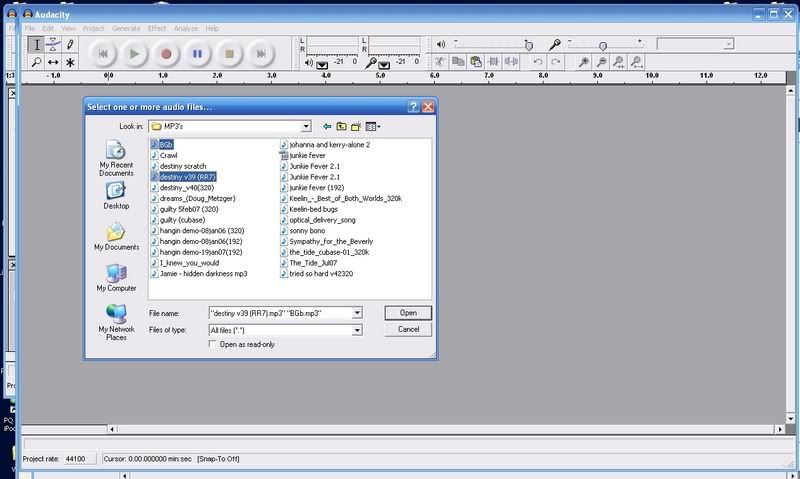Viewport: 800px width, 479px height.
Task: Click the Cancel button
Action: tap(408, 329)
